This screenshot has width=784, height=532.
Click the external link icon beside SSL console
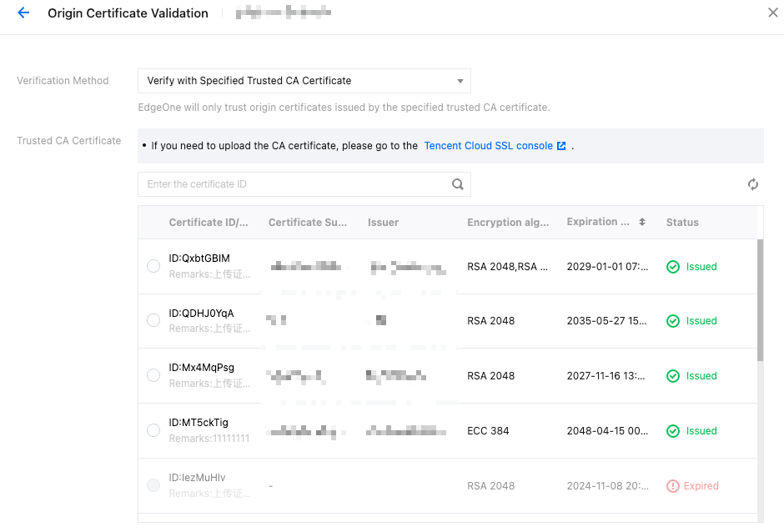[561, 146]
